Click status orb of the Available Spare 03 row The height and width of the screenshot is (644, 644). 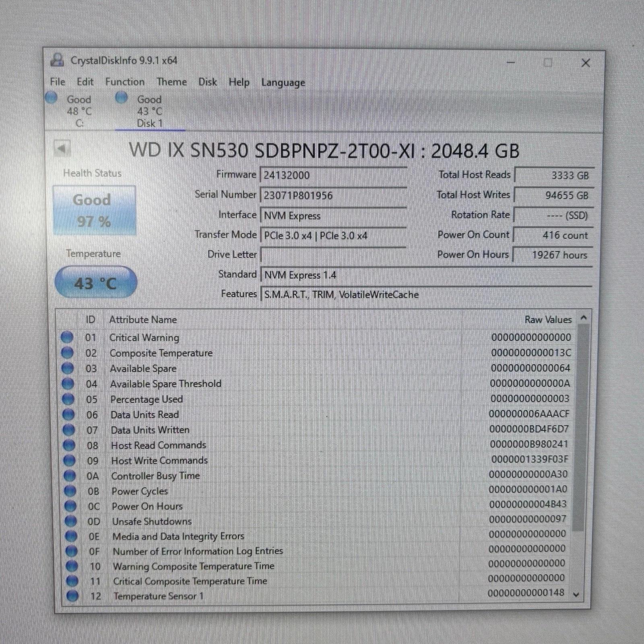(x=67, y=368)
